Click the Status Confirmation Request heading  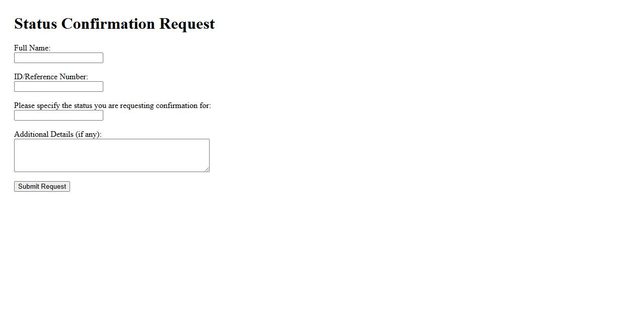pyautogui.click(x=114, y=24)
